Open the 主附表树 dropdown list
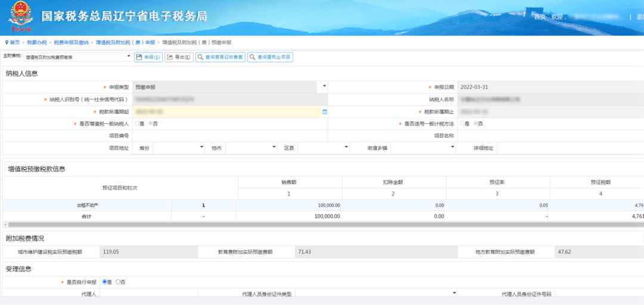Image resolution: width=644 pixels, height=306 pixels. 77,57
